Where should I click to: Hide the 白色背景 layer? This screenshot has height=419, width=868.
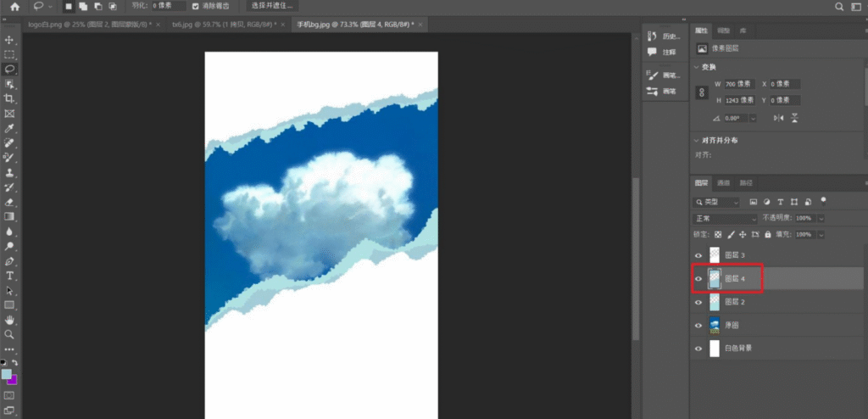(x=698, y=349)
